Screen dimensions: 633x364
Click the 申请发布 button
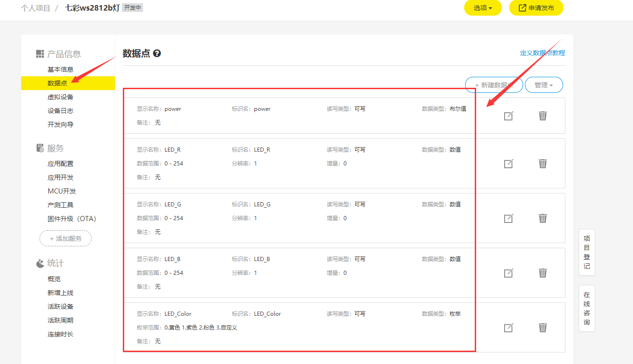click(536, 8)
